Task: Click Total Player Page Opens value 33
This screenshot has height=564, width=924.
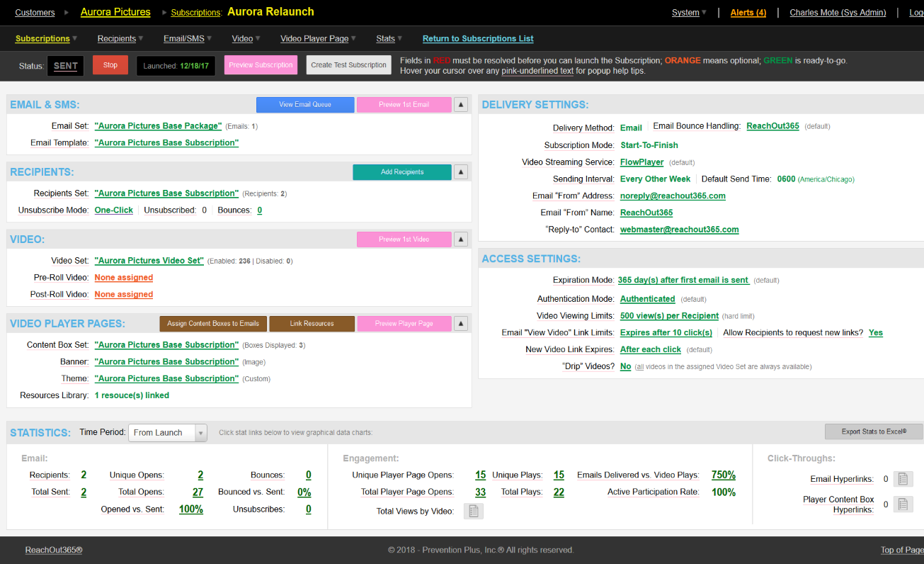Action: click(480, 492)
